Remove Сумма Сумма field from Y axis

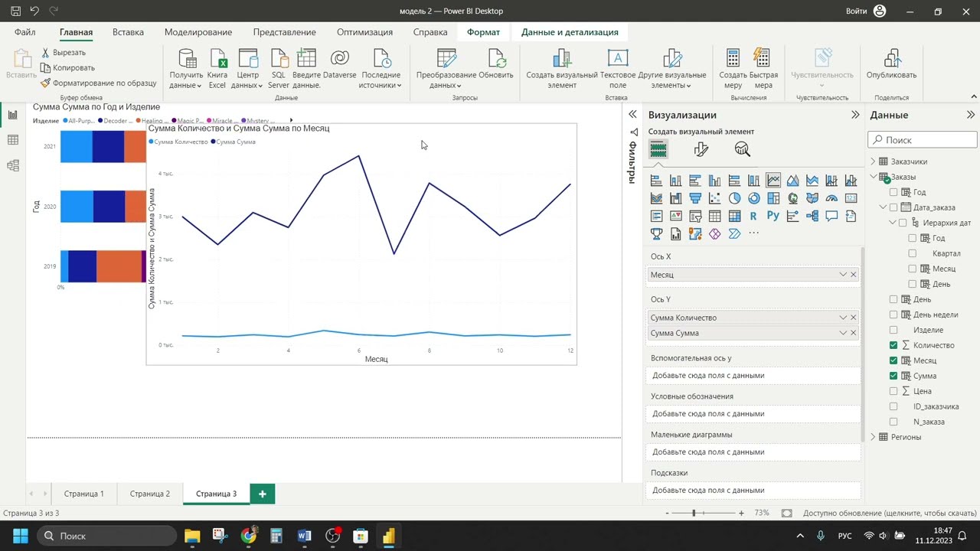click(x=854, y=333)
